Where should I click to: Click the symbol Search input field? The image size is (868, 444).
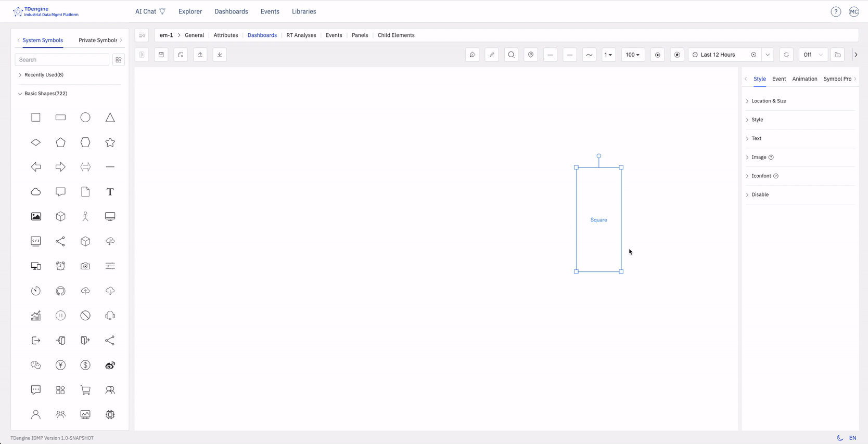tap(62, 60)
